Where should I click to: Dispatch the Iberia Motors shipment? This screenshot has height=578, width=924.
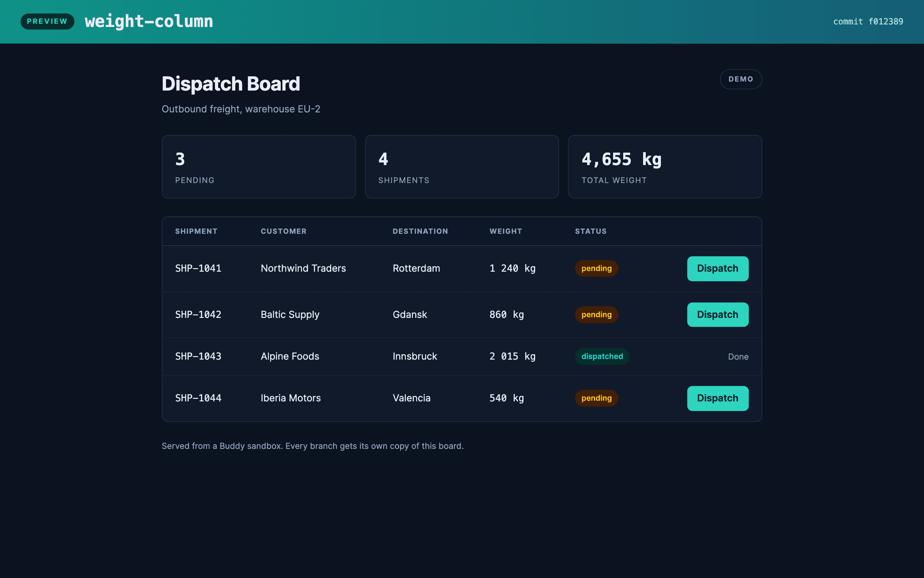pos(718,398)
